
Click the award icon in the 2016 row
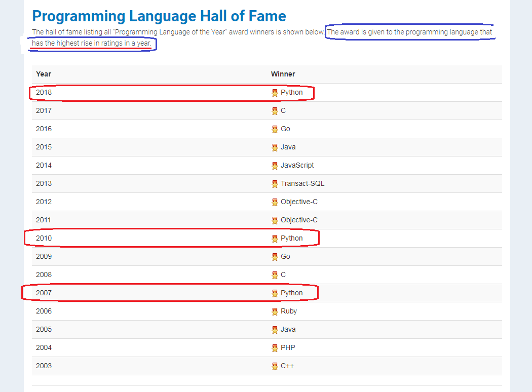click(275, 129)
